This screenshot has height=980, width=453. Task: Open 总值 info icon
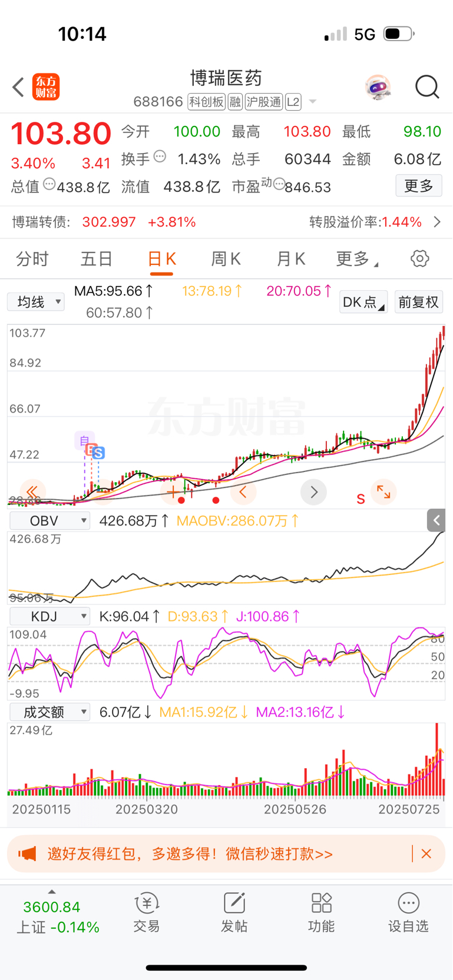[x=49, y=184]
